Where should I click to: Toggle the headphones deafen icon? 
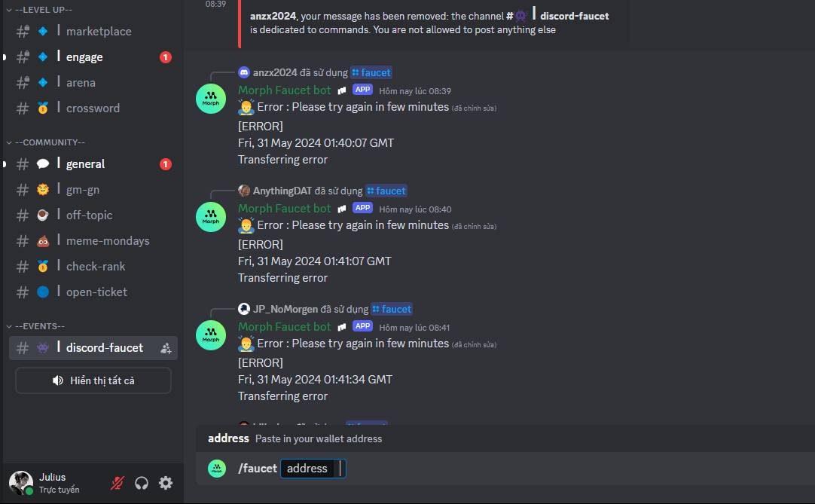pyautogui.click(x=142, y=483)
